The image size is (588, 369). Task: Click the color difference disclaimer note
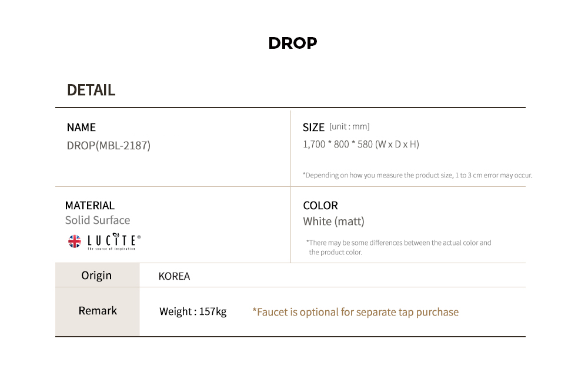(399, 247)
